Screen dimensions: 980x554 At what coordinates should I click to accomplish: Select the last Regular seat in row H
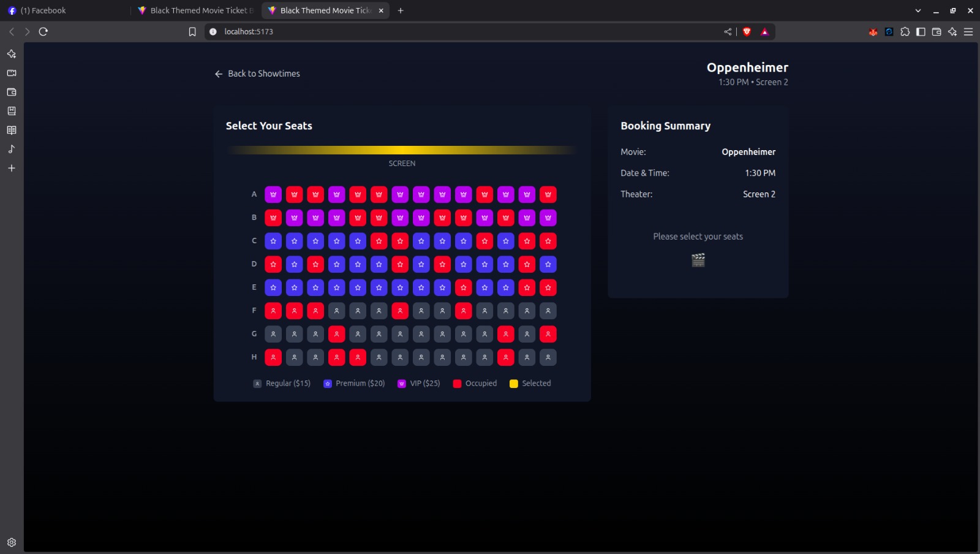point(548,357)
